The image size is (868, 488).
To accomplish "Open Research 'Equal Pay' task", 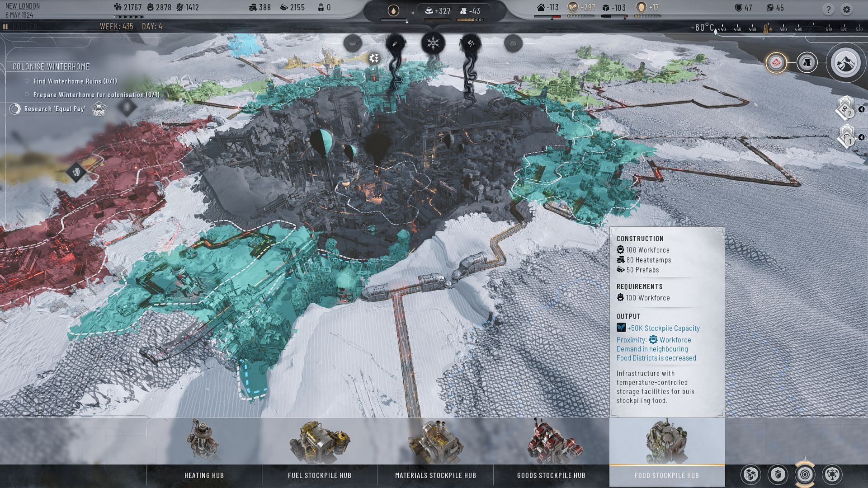I will [54, 109].
